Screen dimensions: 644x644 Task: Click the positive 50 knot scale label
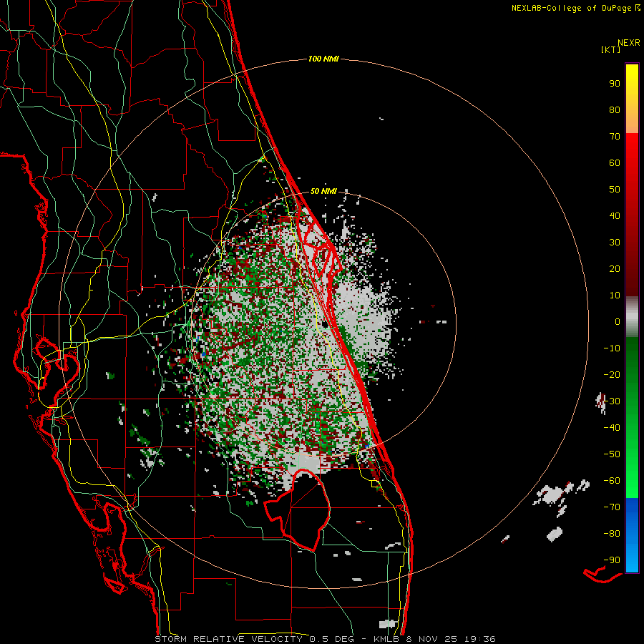pos(615,190)
